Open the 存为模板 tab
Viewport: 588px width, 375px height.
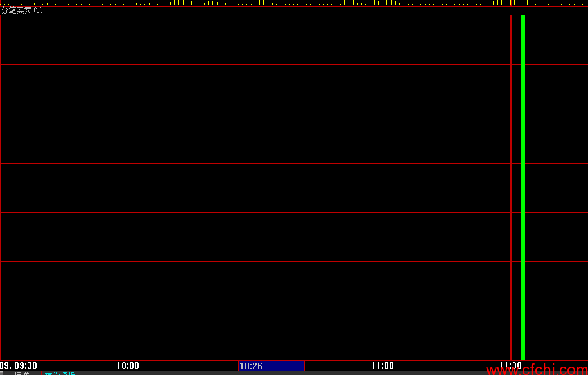60,373
